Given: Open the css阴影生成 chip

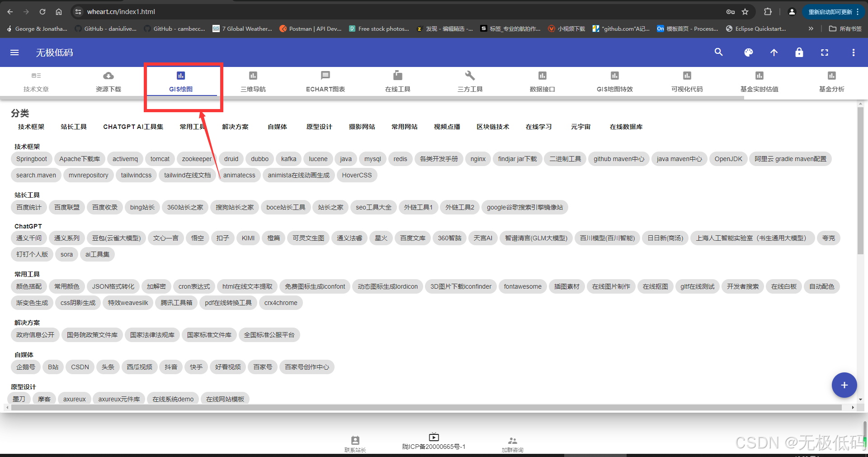Looking at the screenshot, I should pyautogui.click(x=78, y=303).
